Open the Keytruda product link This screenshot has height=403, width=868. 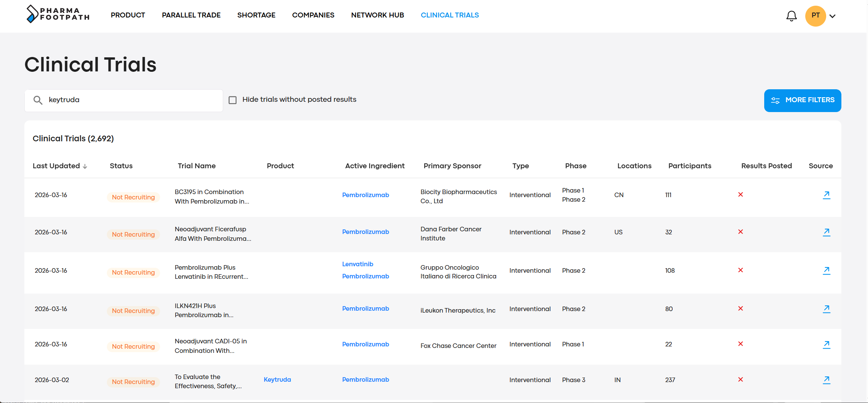pyautogui.click(x=277, y=379)
